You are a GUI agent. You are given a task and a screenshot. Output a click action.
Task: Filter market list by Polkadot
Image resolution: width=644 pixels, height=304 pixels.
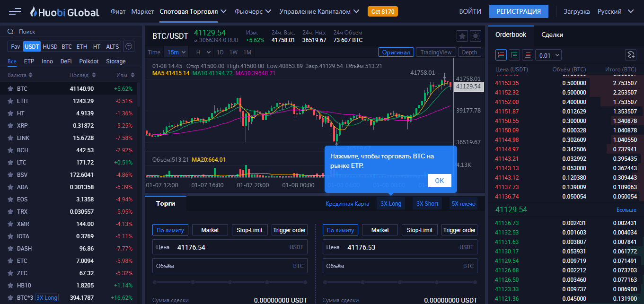89,61
